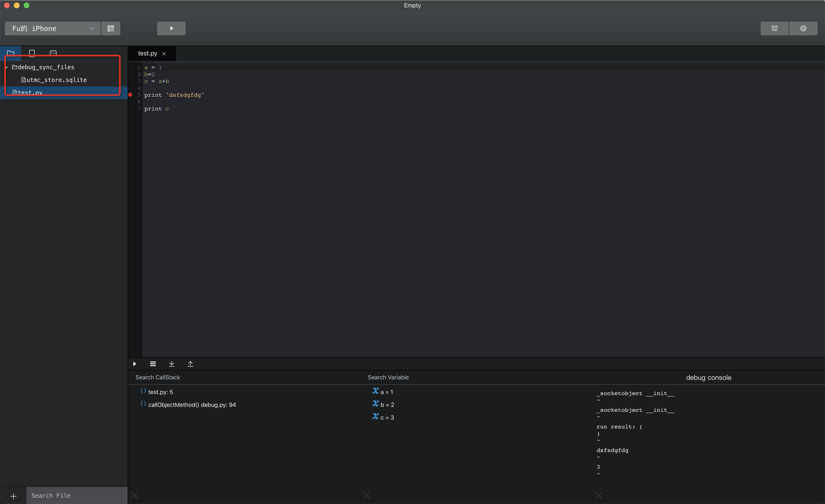Open the Fu的 iPhone device dropdown
Image resolution: width=825 pixels, height=504 pixels.
[x=53, y=28]
